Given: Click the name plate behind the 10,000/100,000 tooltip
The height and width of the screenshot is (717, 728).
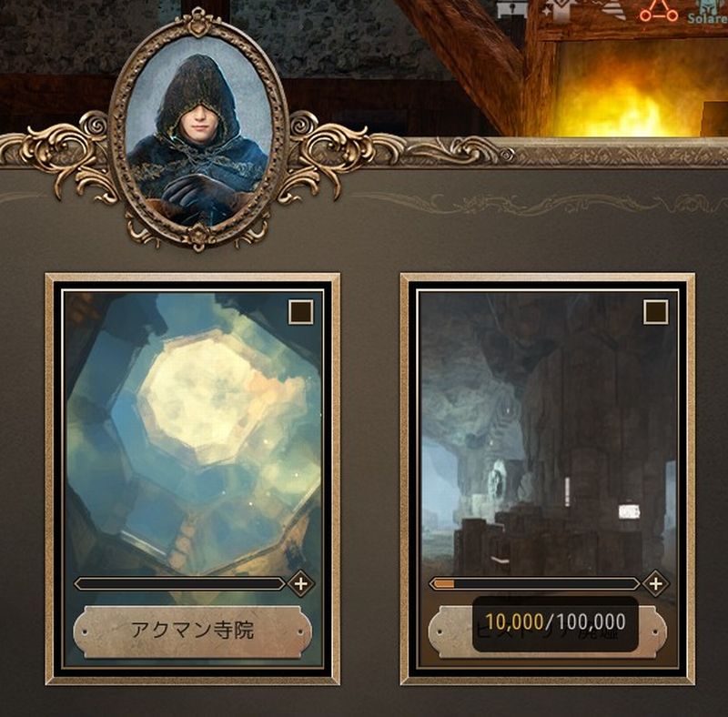Looking at the screenshot, I should [547, 631].
